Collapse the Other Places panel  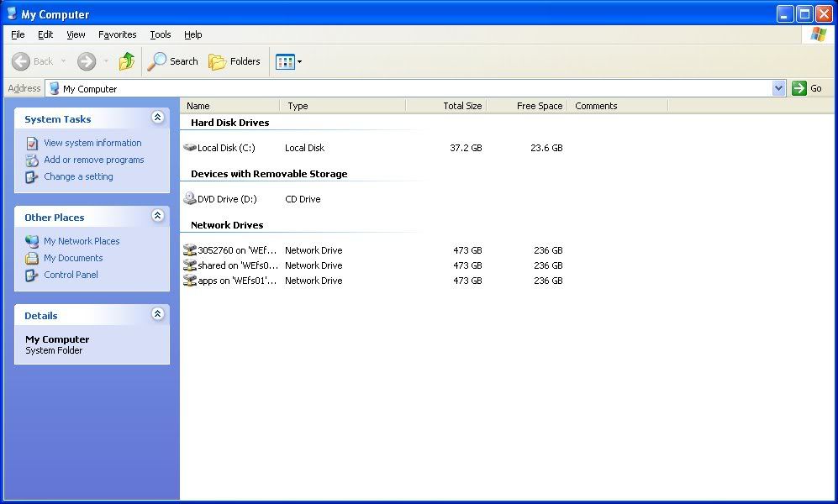(x=157, y=217)
